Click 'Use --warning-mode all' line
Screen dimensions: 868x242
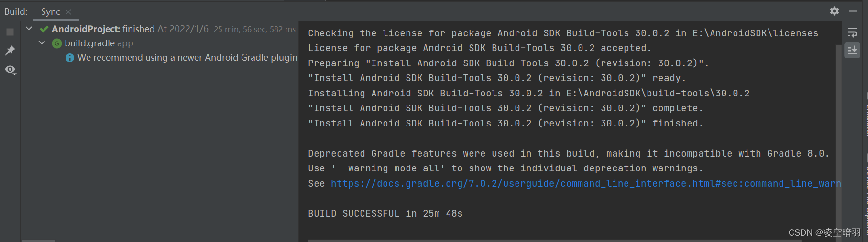[x=505, y=168]
